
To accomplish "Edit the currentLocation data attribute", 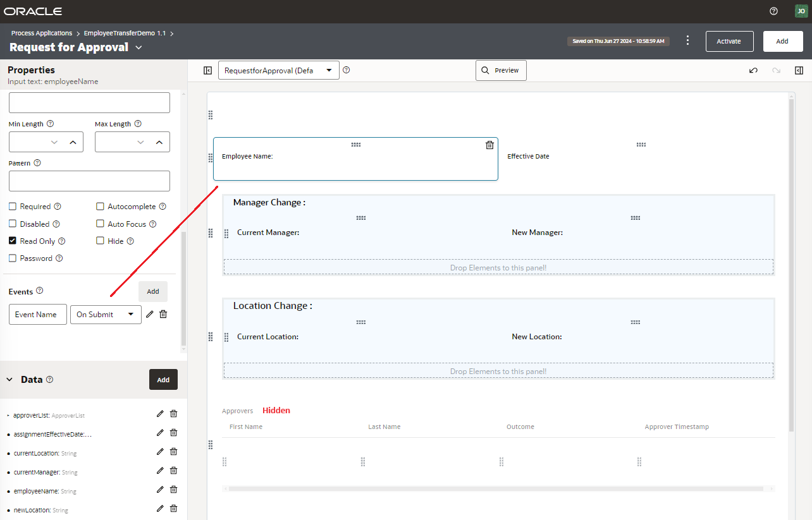I will coord(160,452).
